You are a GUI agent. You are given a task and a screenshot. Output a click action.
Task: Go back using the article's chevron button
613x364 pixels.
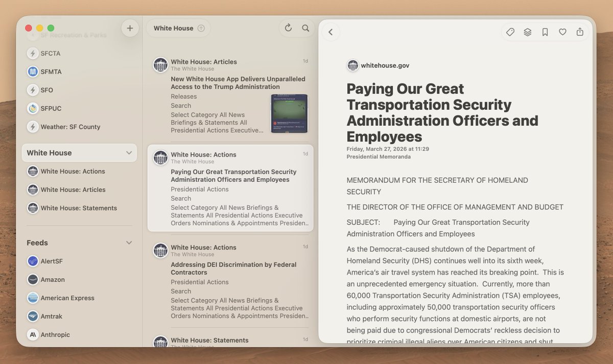[331, 32]
